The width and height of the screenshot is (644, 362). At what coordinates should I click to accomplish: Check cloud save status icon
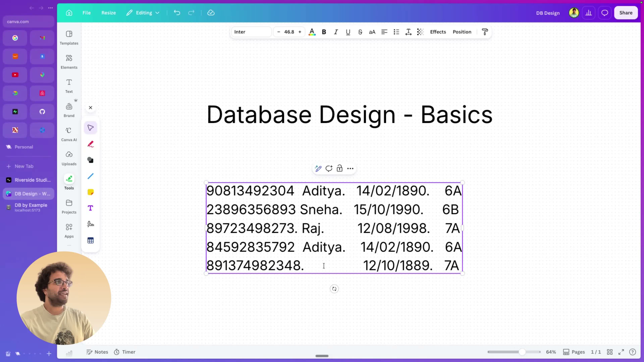click(x=211, y=13)
